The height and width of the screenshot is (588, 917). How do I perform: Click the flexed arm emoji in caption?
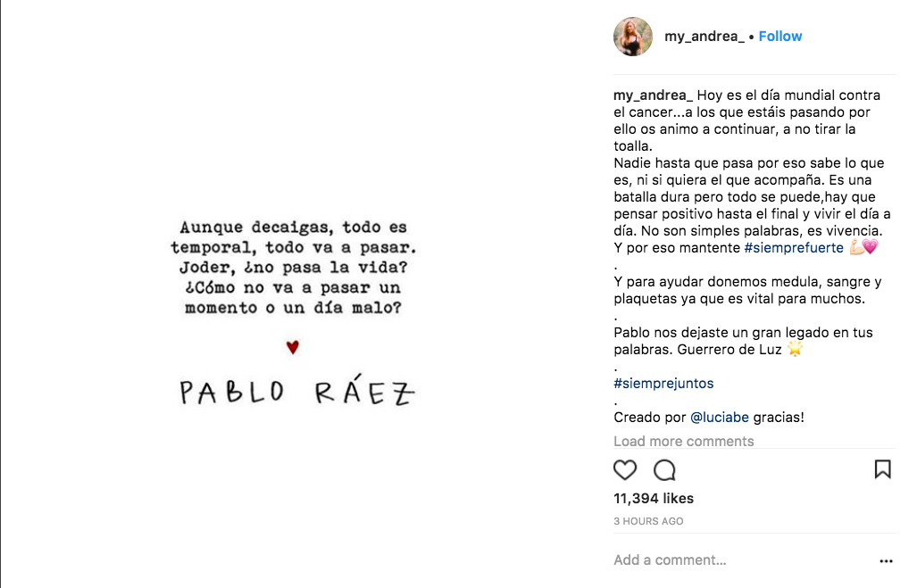[855, 248]
